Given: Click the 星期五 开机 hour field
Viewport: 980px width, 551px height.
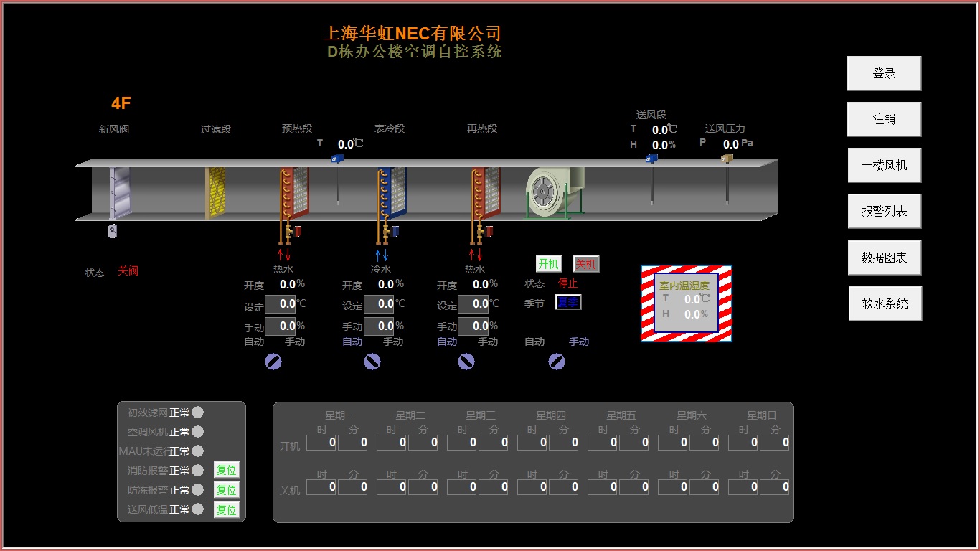Looking at the screenshot, I should pyautogui.click(x=603, y=443).
